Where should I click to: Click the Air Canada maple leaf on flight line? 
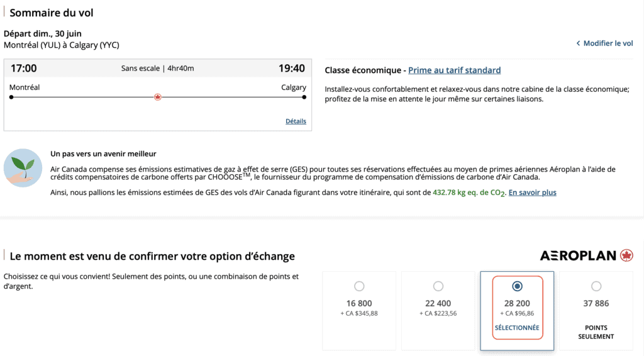point(158,97)
